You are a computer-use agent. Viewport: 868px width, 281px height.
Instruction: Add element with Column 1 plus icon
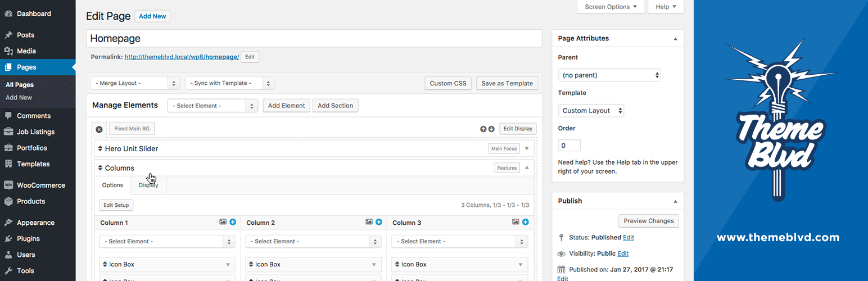tap(233, 222)
